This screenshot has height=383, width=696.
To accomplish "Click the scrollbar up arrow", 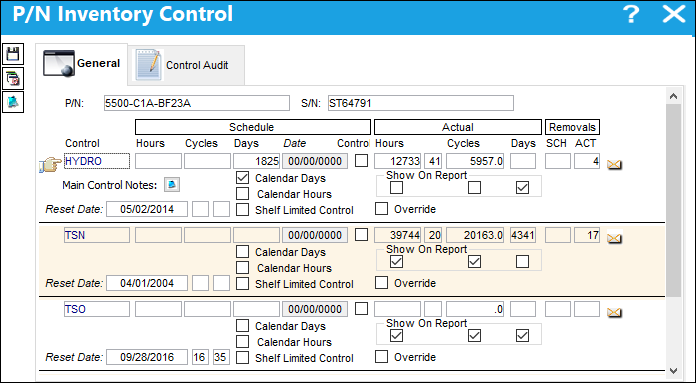I will pyautogui.click(x=673, y=96).
